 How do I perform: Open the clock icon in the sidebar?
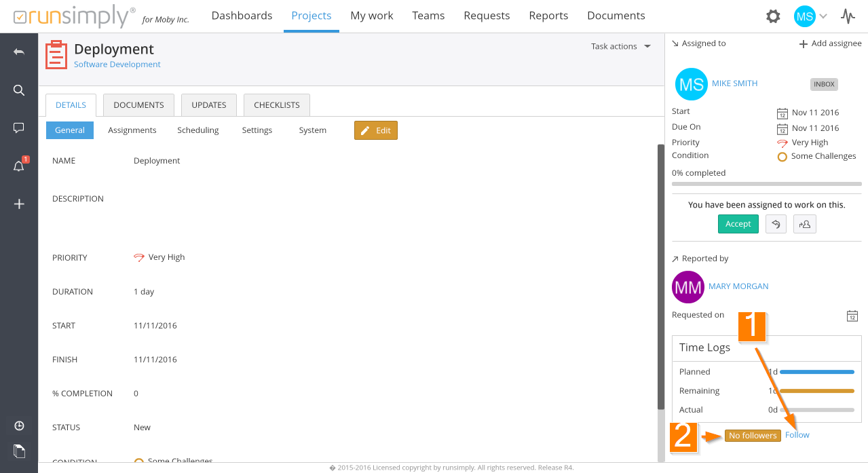[19, 425]
